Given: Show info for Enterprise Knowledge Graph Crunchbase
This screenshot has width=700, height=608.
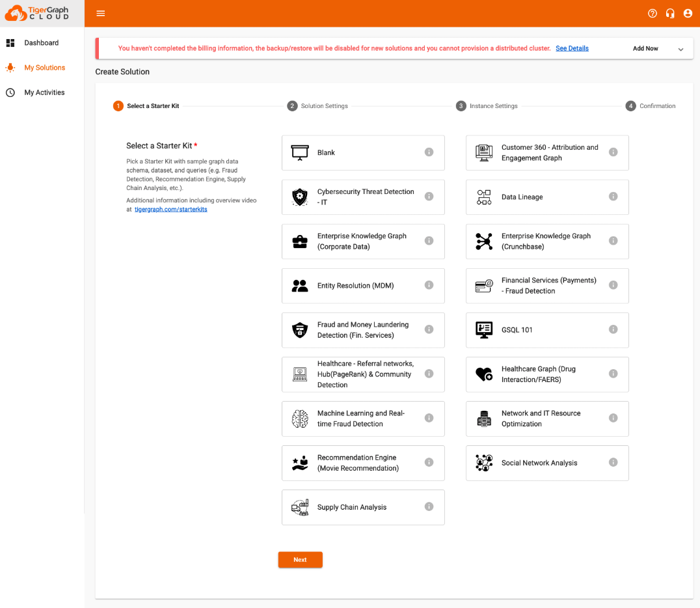Looking at the screenshot, I should [613, 241].
